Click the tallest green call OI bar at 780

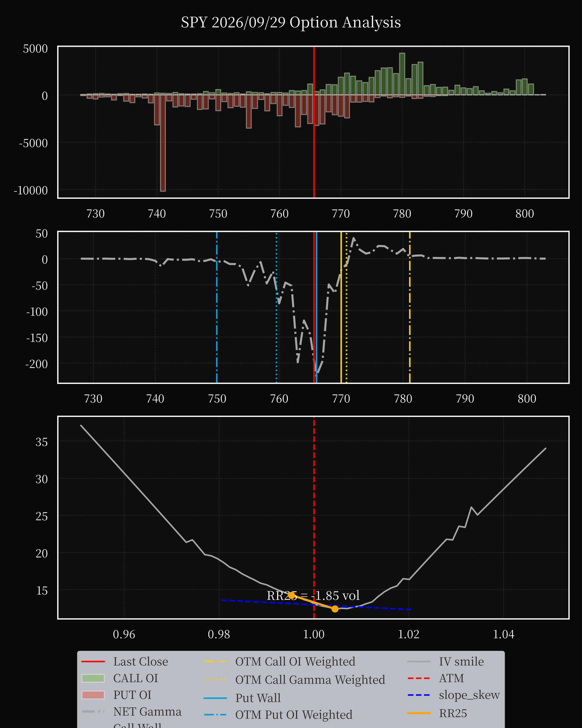pos(402,74)
